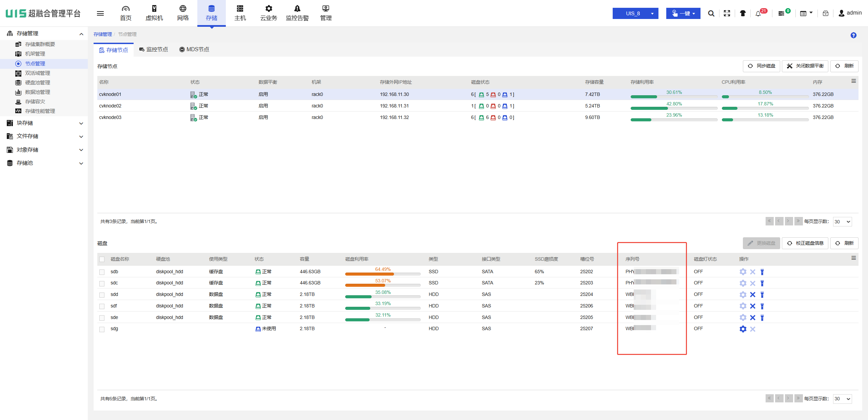Toggle fullscreen mode icon in header
The image size is (868, 420).
click(727, 13)
